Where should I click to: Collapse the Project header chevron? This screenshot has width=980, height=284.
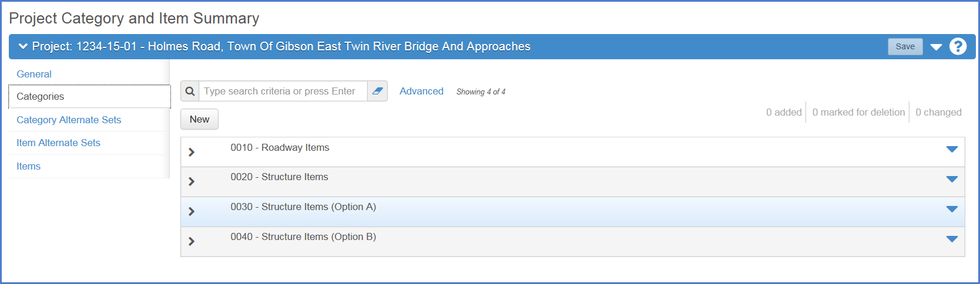23,46
